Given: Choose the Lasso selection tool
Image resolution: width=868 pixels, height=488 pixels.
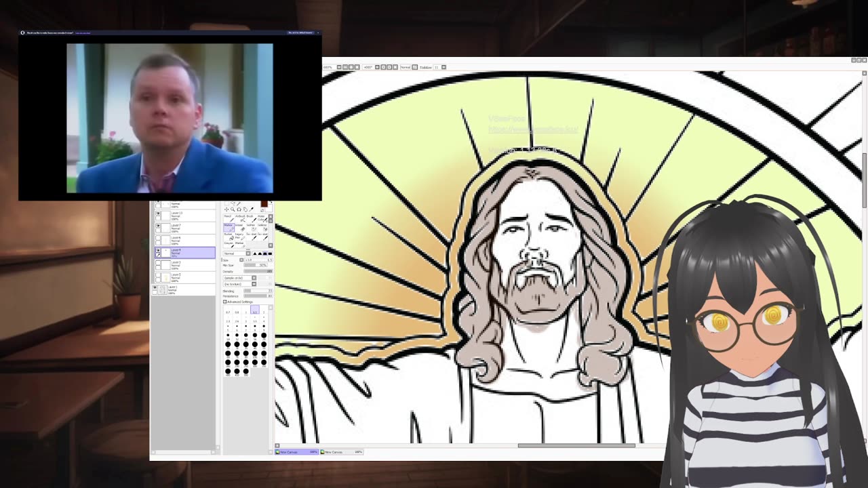Looking at the screenshot, I should (233, 203).
